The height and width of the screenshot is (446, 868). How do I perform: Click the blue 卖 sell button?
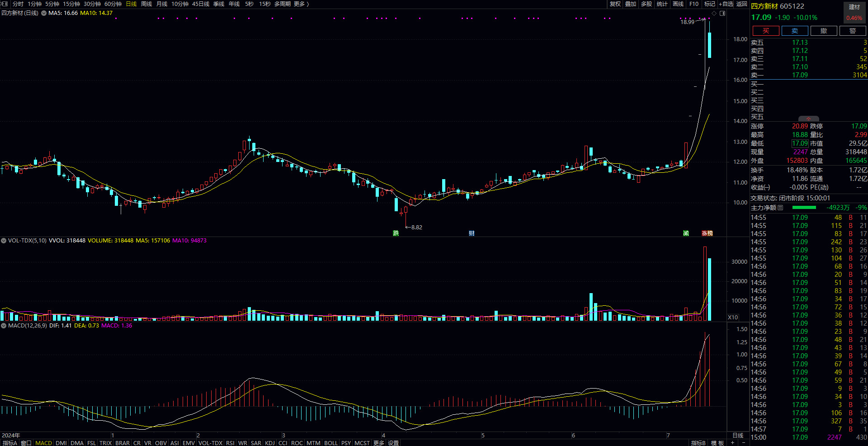tap(794, 31)
